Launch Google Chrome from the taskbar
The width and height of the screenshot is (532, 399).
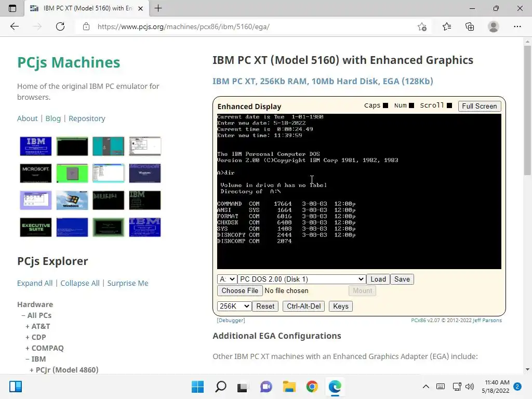(x=312, y=387)
